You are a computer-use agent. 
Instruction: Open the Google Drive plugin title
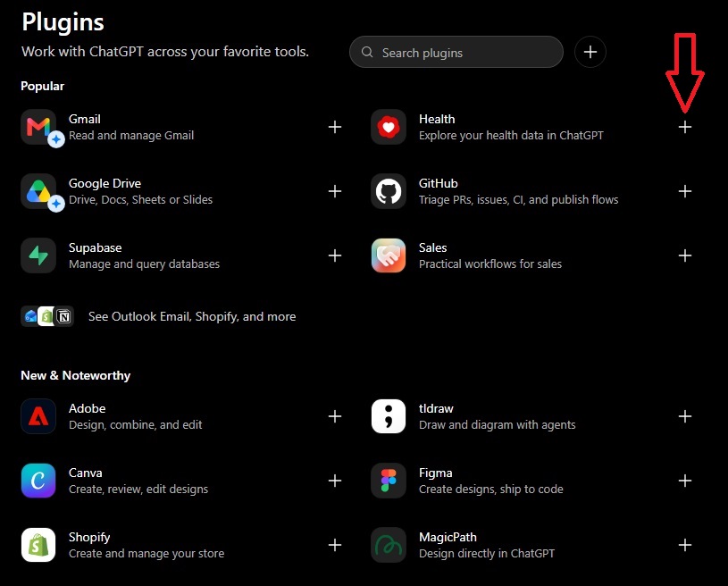(105, 183)
